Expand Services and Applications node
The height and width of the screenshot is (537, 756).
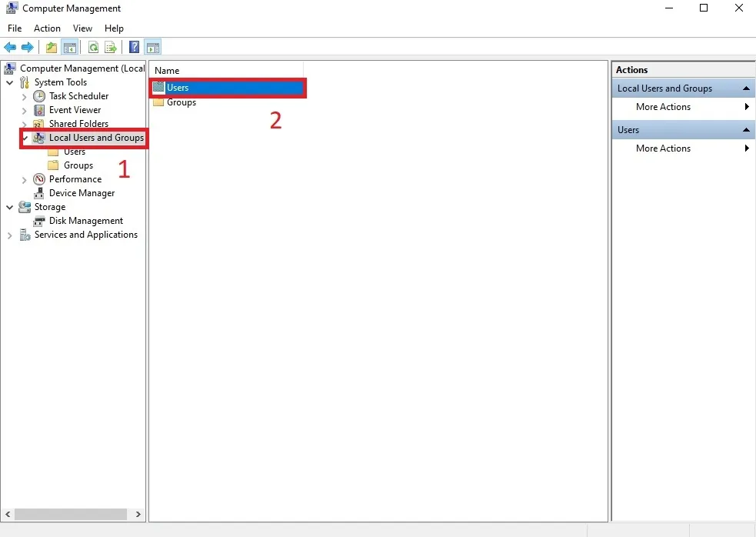[x=9, y=235]
